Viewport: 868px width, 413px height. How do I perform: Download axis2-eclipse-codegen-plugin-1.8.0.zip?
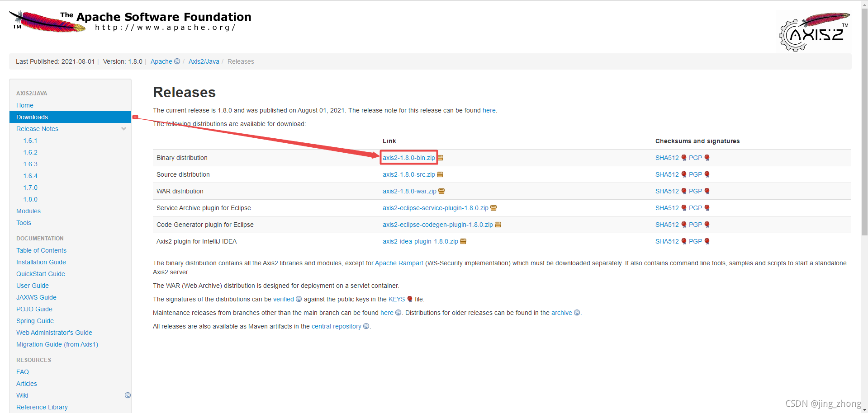tap(438, 225)
